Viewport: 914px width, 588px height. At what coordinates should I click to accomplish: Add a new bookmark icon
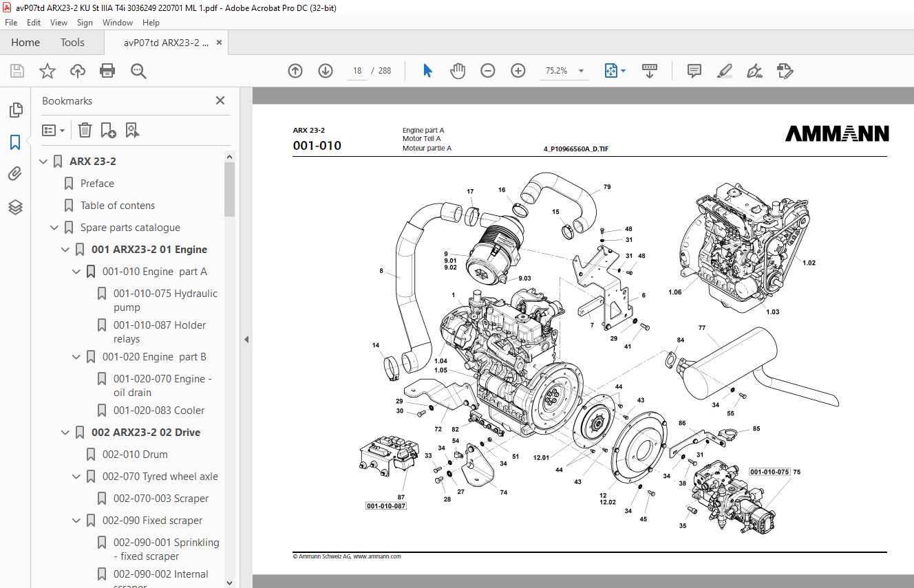click(x=108, y=130)
